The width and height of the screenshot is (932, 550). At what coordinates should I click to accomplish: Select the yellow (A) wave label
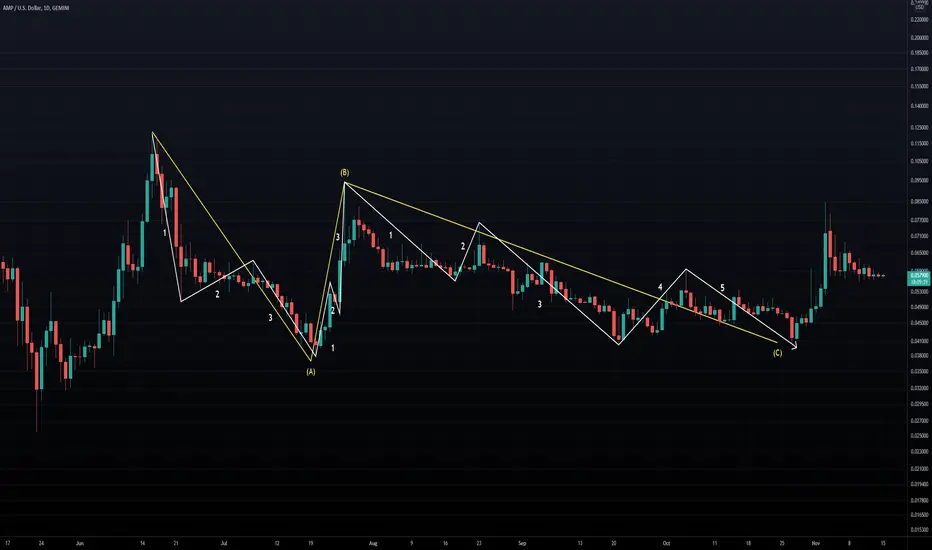coord(311,372)
